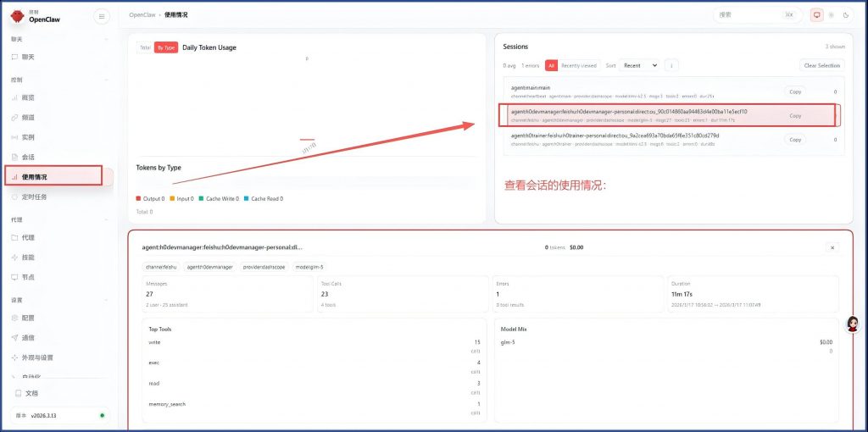Open the Sort Recent dropdown
868x432 pixels.
point(640,65)
